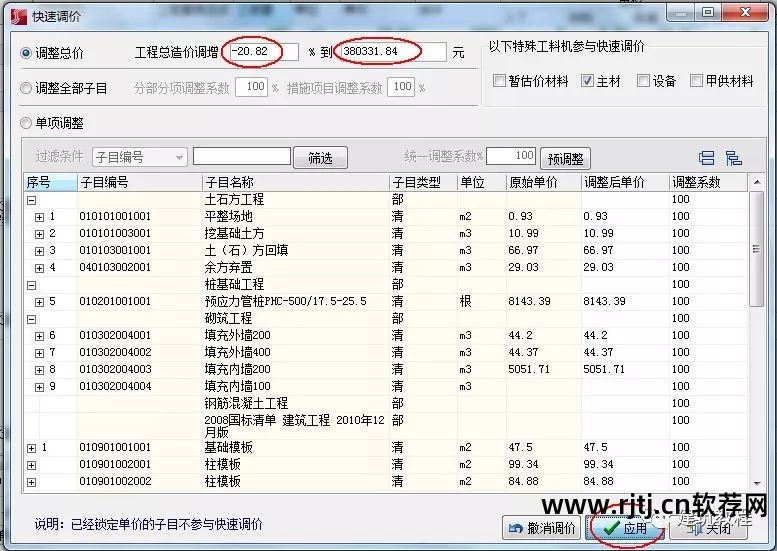
Task: Collapse the 桩基础工程 section
Action: [x=32, y=285]
